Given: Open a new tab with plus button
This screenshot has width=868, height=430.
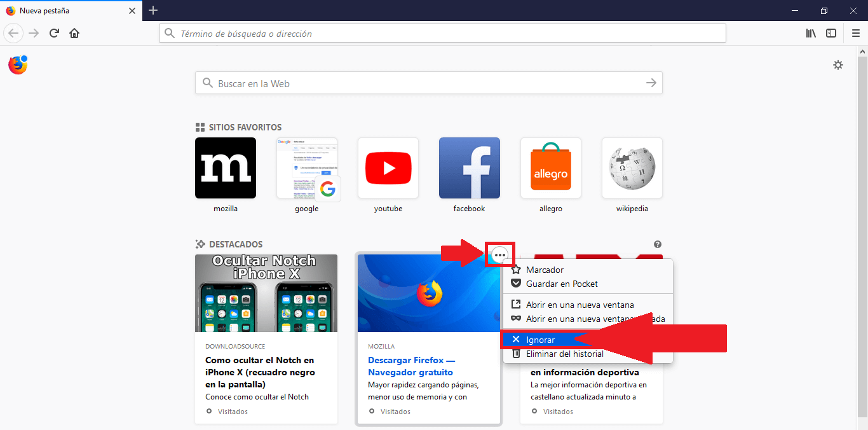Looking at the screenshot, I should [153, 10].
